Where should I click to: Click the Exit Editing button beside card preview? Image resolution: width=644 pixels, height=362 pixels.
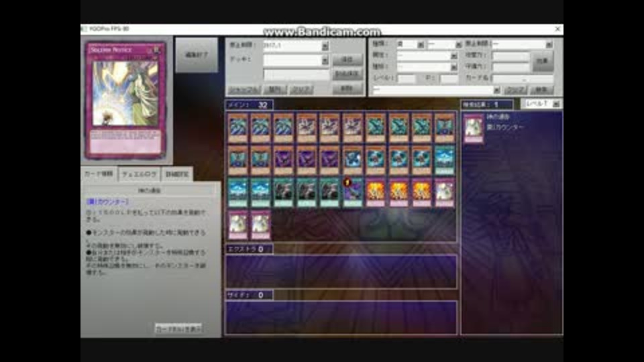click(x=197, y=55)
